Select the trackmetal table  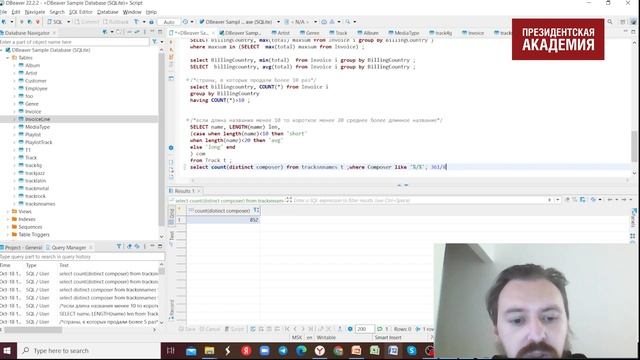coord(37,189)
